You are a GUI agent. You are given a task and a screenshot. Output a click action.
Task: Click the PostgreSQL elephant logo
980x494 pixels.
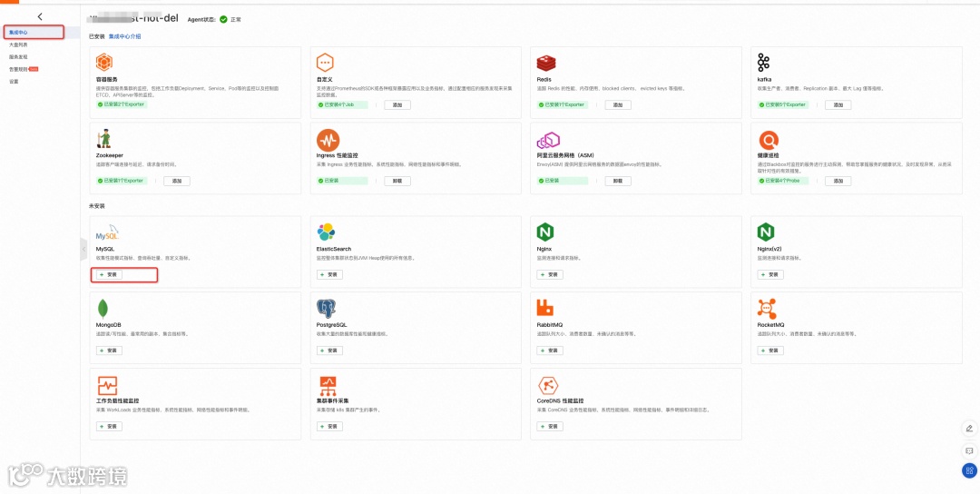326,309
